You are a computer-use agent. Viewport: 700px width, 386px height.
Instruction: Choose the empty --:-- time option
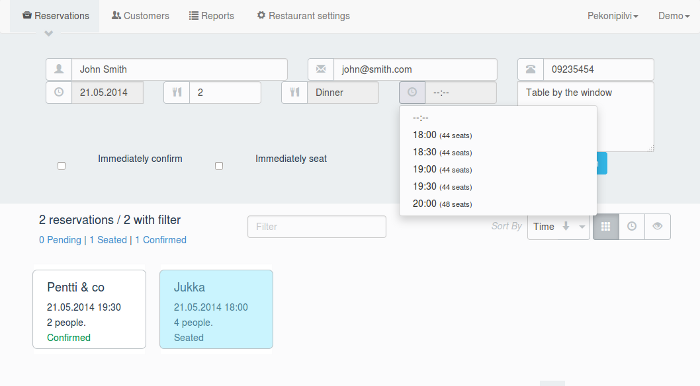click(x=498, y=118)
